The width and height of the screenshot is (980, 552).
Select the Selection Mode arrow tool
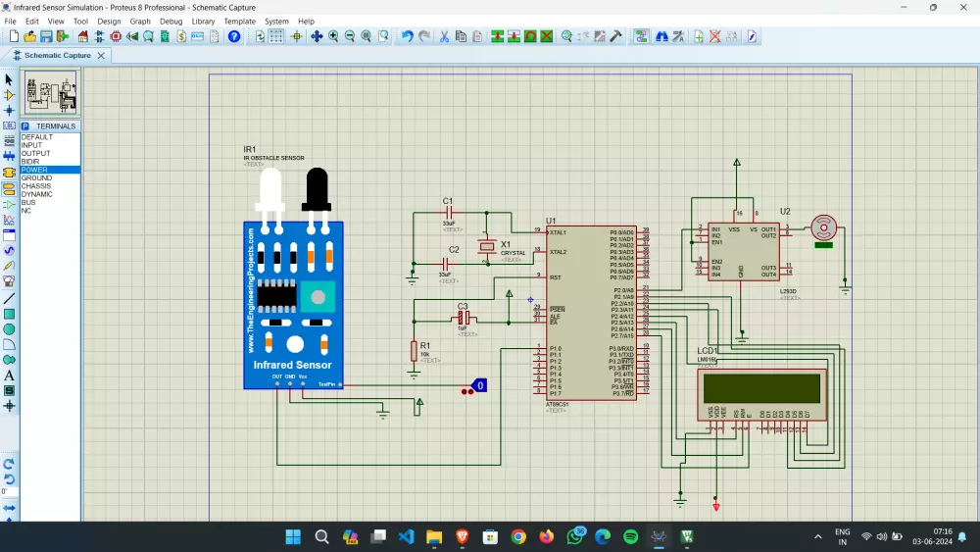pos(9,79)
